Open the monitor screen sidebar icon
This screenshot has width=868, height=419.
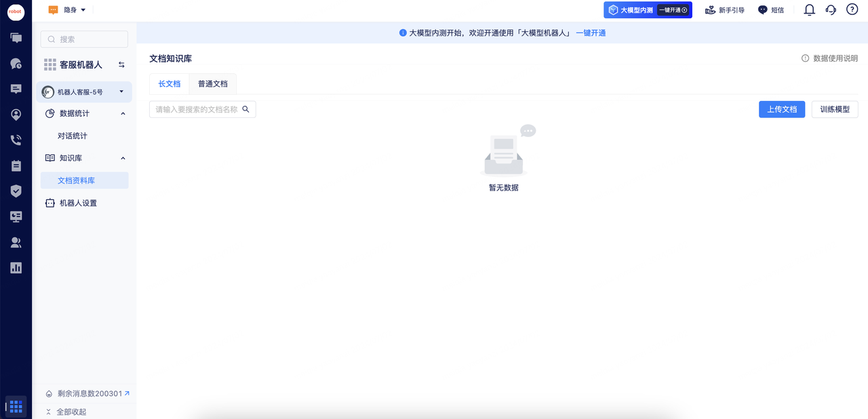click(x=16, y=217)
